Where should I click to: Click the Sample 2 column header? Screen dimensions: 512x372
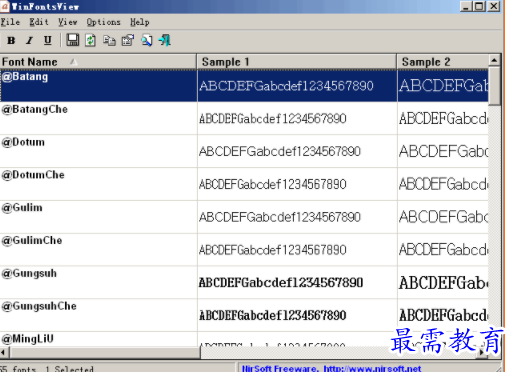[443, 62]
